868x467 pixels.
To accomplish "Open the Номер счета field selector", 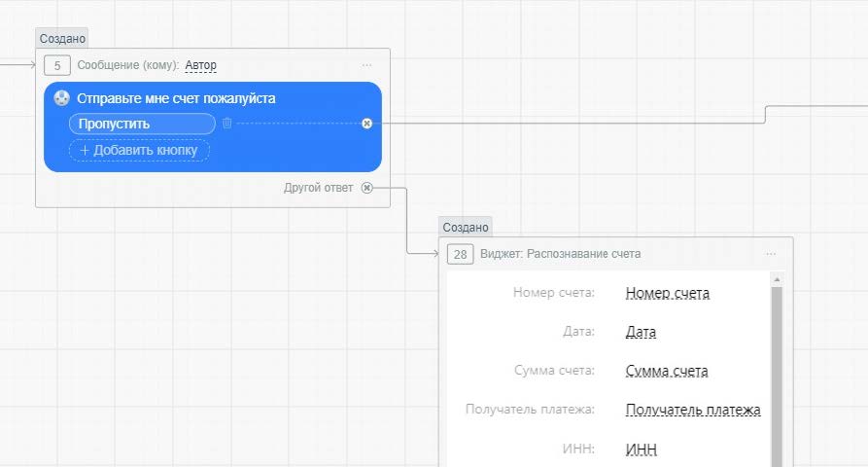I will [667, 293].
